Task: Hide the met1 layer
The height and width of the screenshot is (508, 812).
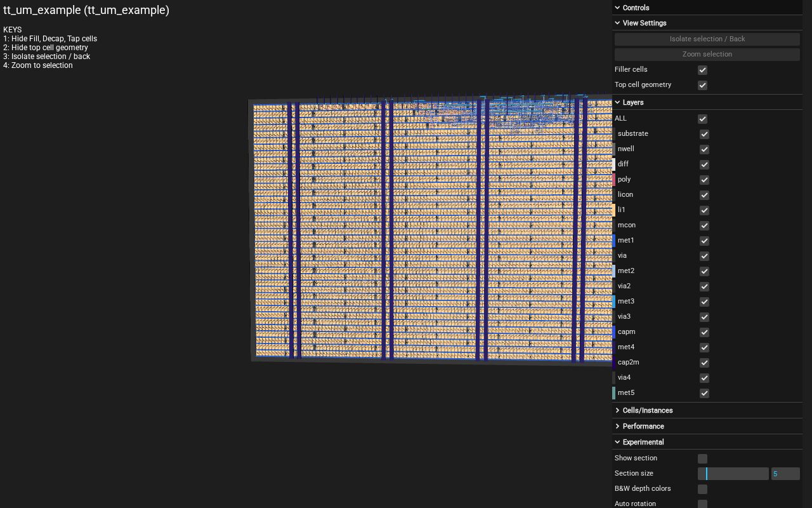Action: point(704,241)
